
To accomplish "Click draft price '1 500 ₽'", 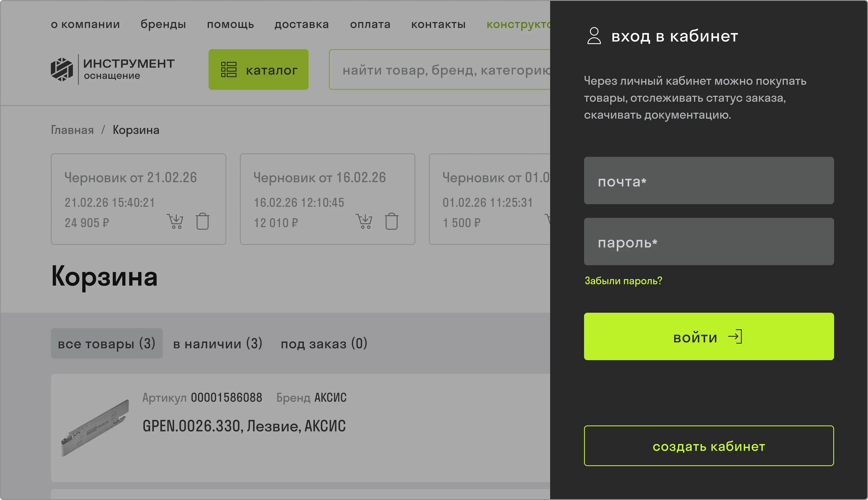I will coord(462,223).
